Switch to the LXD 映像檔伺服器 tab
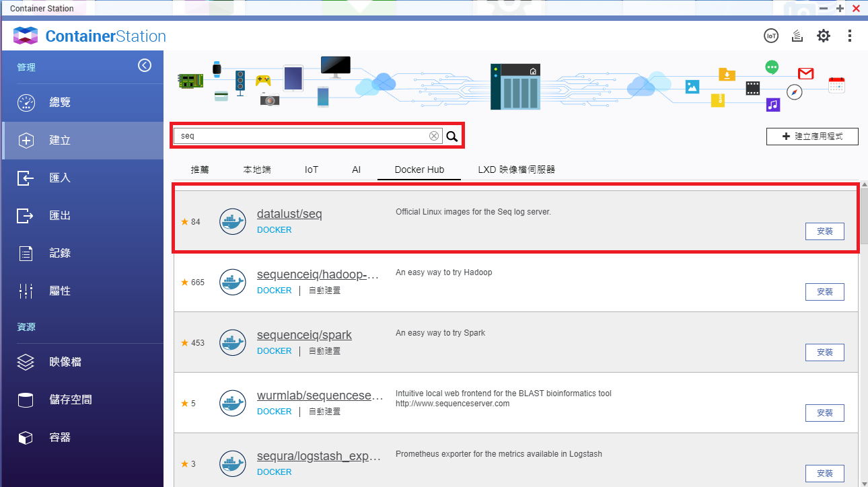 pos(516,170)
